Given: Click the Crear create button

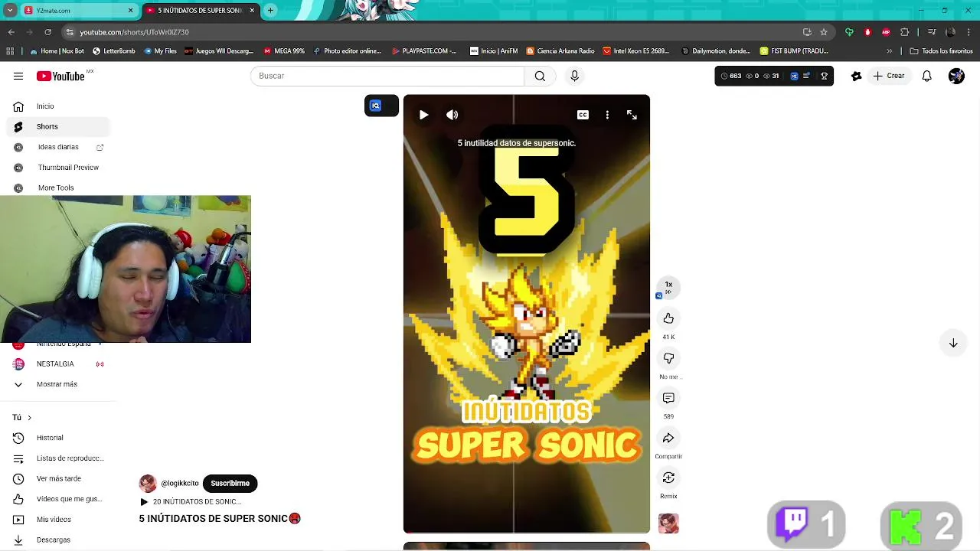Looking at the screenshot, I should tap(889, 76).
